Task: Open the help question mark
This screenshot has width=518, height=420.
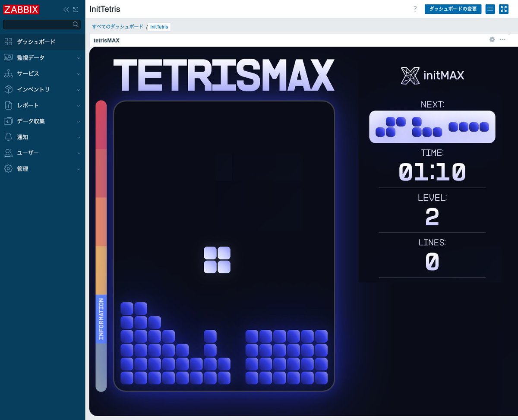Action: [415, 9]
